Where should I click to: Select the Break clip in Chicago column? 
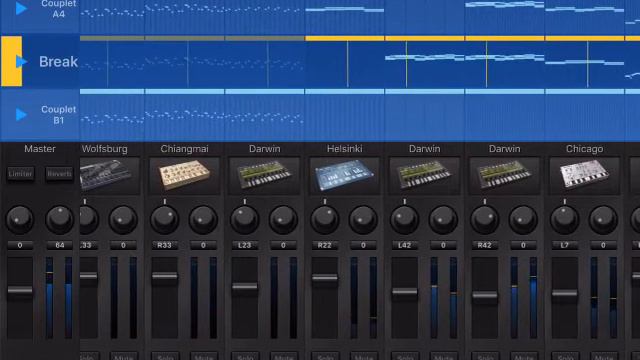click(584, 62)
